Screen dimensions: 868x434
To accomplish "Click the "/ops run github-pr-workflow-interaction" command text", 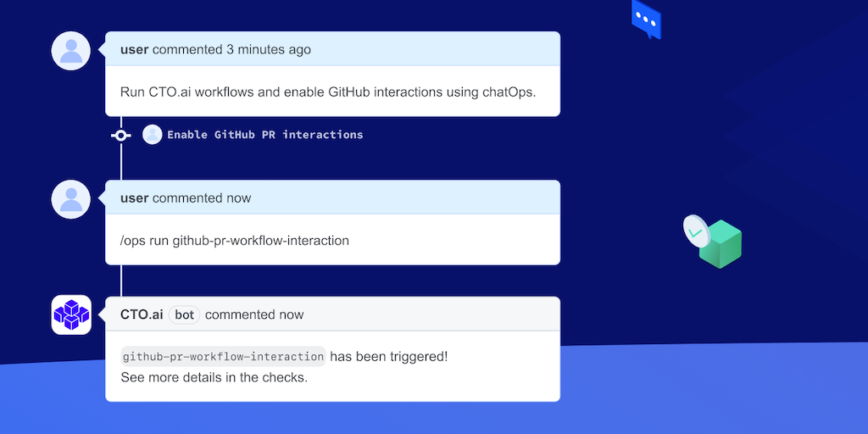I will [x=235, y=240].
